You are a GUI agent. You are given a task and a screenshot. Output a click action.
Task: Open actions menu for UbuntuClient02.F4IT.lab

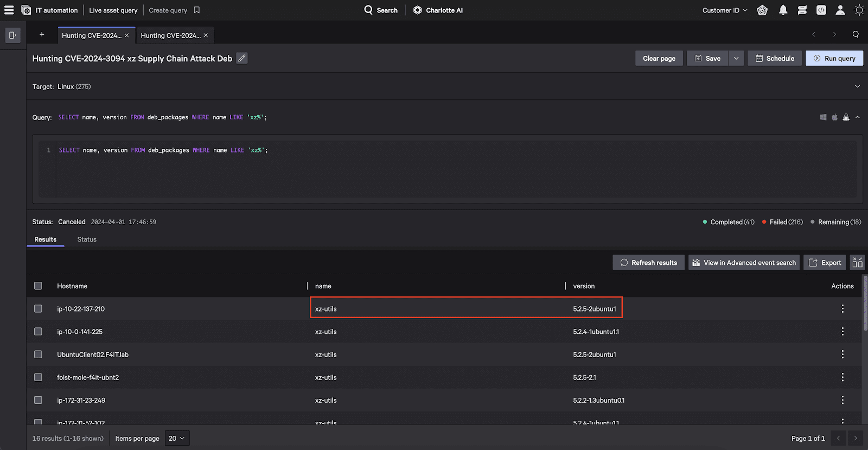point(843,354)
